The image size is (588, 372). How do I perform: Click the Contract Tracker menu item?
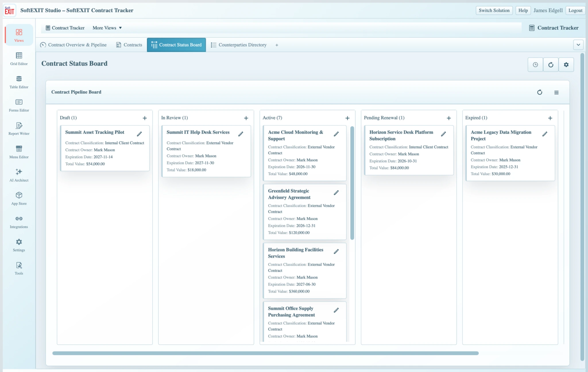[x=65, y=28]
